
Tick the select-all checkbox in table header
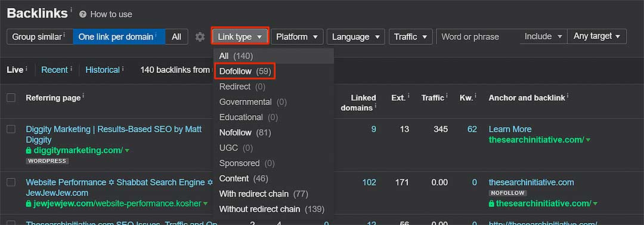pyautogui.click(x=11, y=97)
